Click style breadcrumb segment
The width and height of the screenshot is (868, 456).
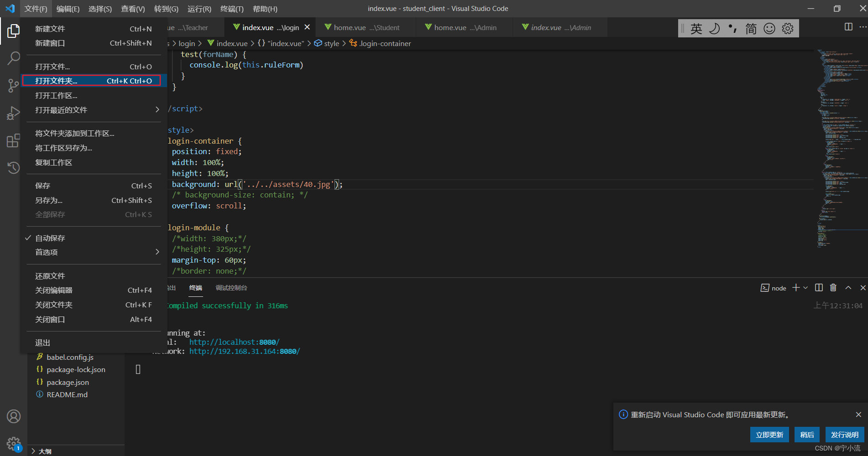(327, 43)
